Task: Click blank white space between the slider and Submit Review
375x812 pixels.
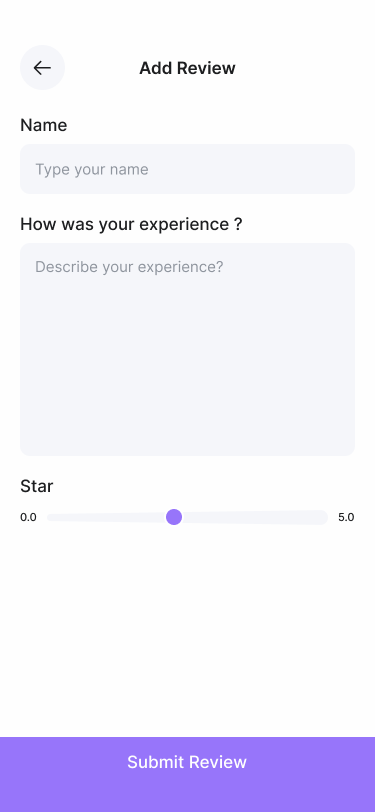Action: (188, 632)
